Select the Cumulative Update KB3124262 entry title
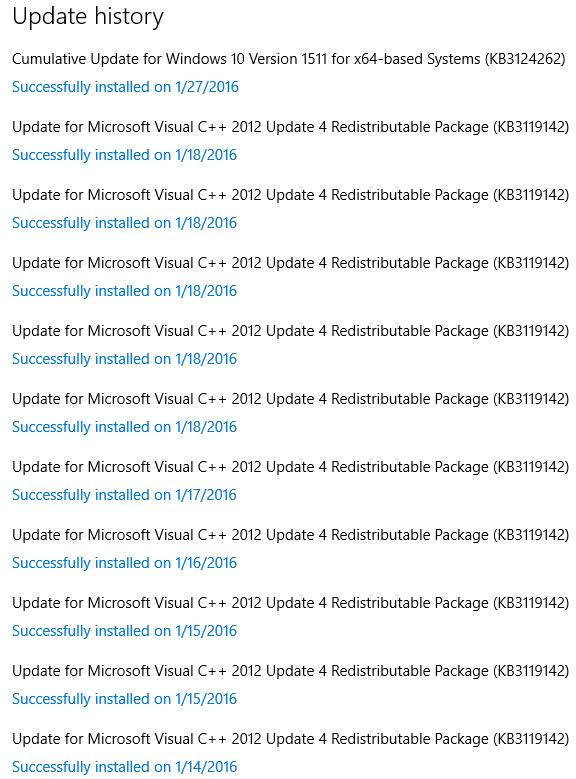Image resolution: width=576 pixels, height=779 pixels. [289, 59]
